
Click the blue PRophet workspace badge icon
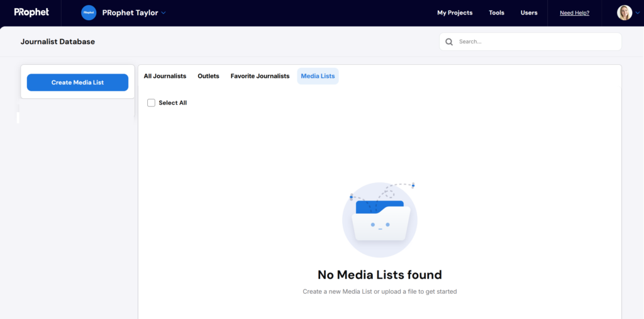tap(89, 13)
